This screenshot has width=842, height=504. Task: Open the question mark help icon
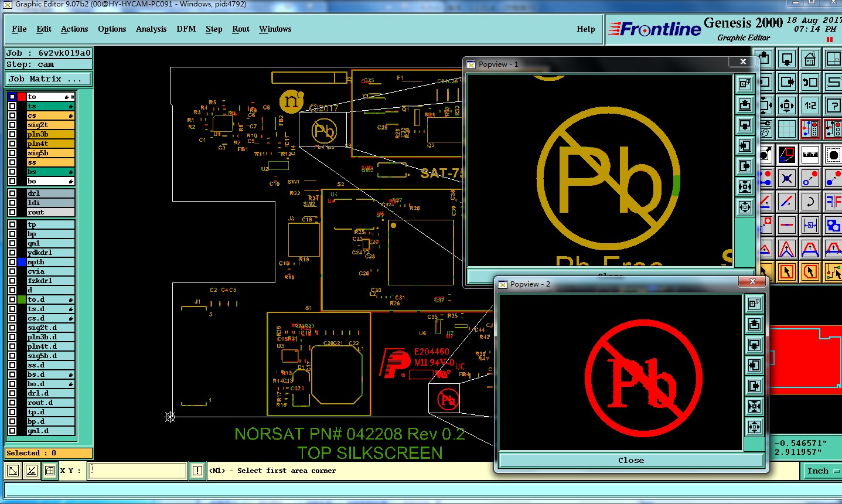[834, 105]
